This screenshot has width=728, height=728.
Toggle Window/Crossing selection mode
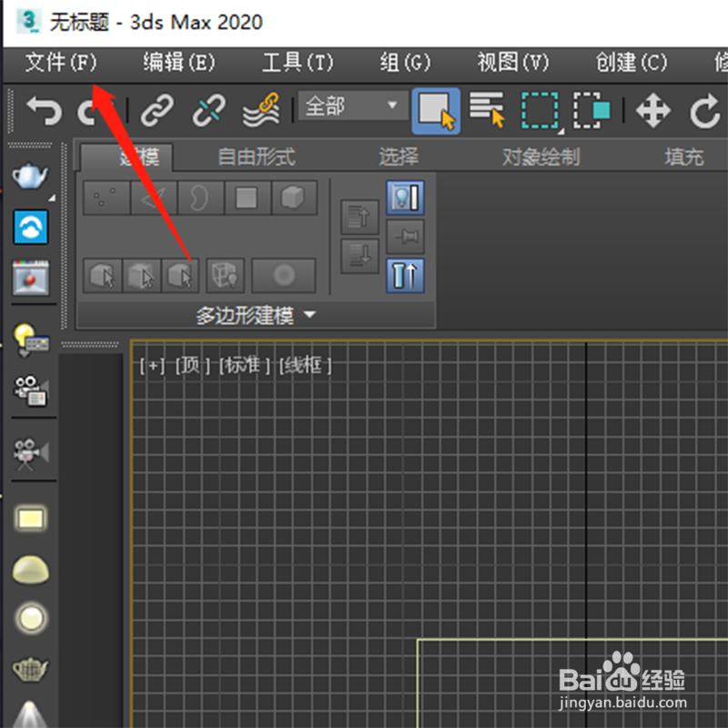tap(592, 110)
